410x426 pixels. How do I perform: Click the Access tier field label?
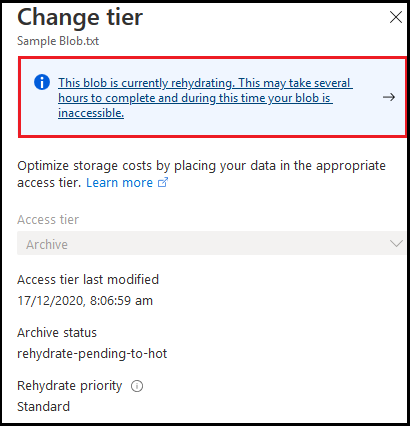[x=48, y=220]
